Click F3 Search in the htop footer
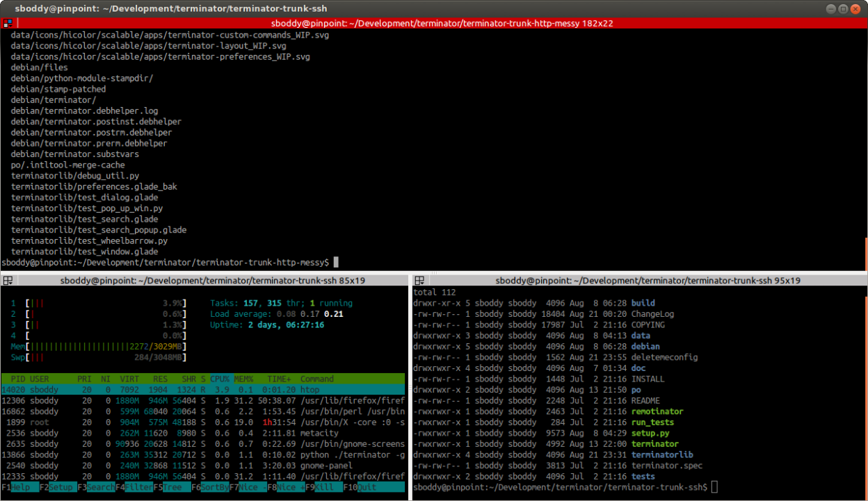 (96, 488)
